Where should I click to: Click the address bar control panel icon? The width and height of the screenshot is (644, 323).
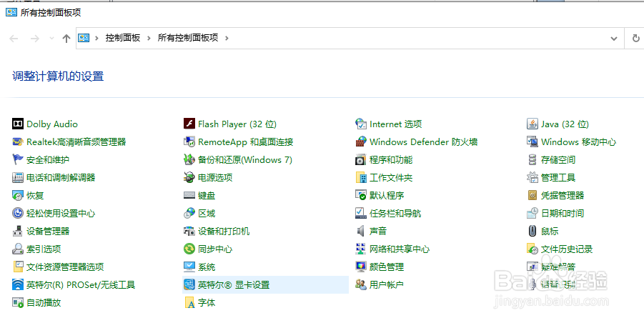[84, 38]
